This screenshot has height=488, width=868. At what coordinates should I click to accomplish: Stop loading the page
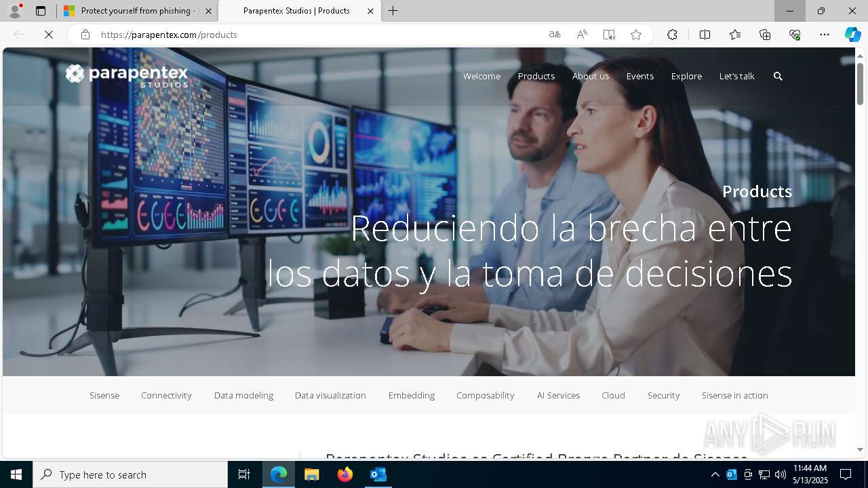pyautogui.click(x=49, y=35)
